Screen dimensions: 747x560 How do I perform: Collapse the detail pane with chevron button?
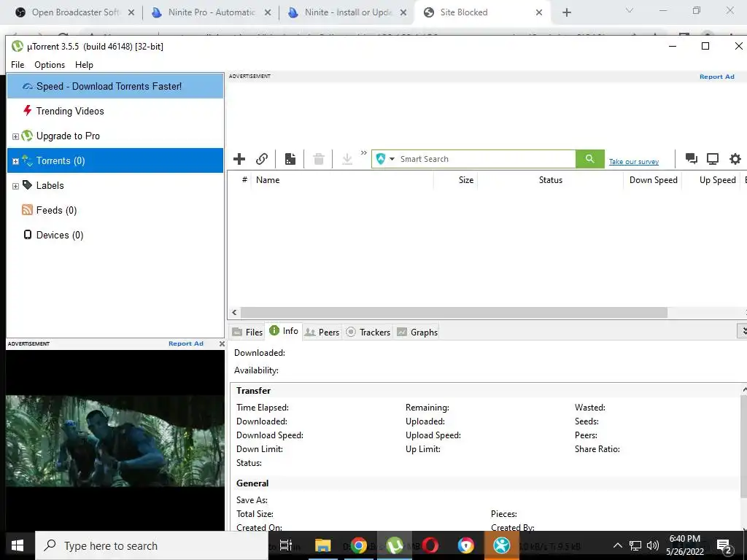(743, 330)
